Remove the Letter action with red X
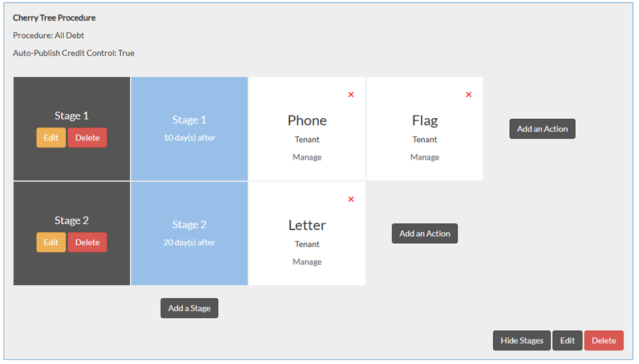 (x=351, y=200)
